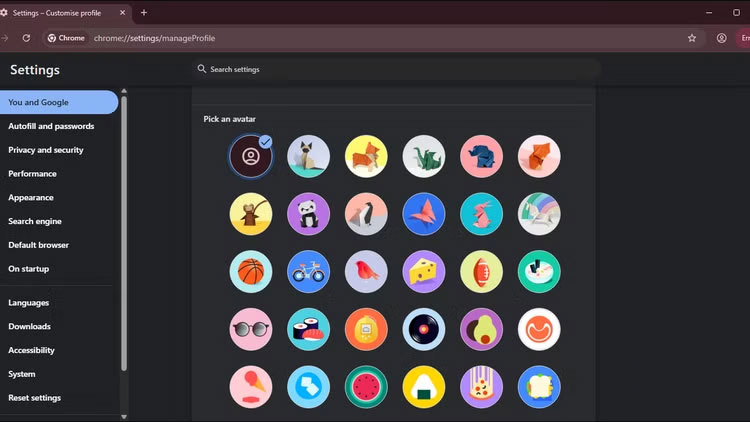Open On startup settings
750x422 pixels.
coord(29,269)
